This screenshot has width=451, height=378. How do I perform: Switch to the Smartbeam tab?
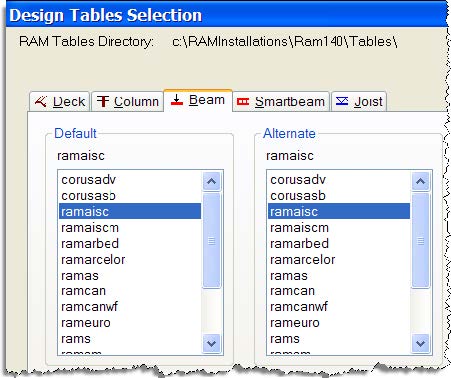coord(281,101)
